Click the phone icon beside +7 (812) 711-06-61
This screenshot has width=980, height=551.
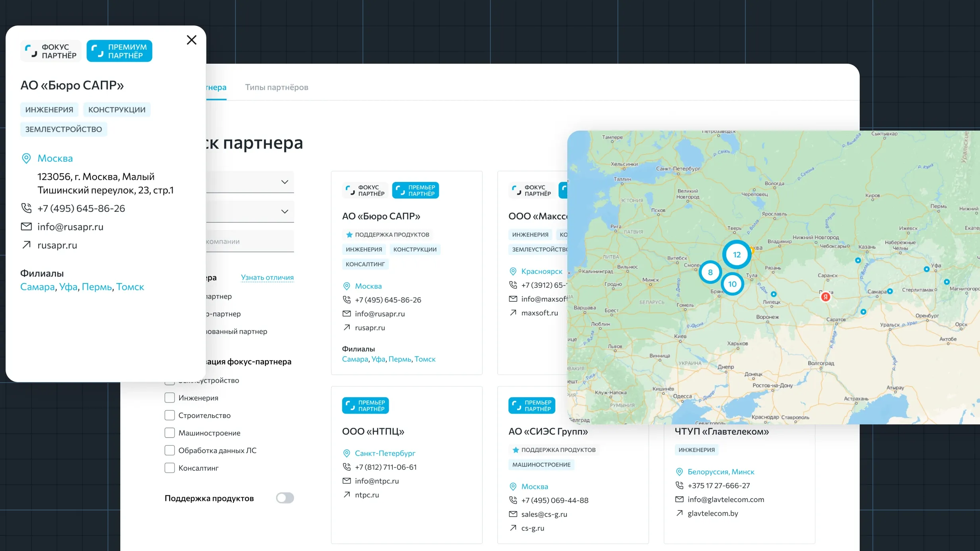pos(347,467)
